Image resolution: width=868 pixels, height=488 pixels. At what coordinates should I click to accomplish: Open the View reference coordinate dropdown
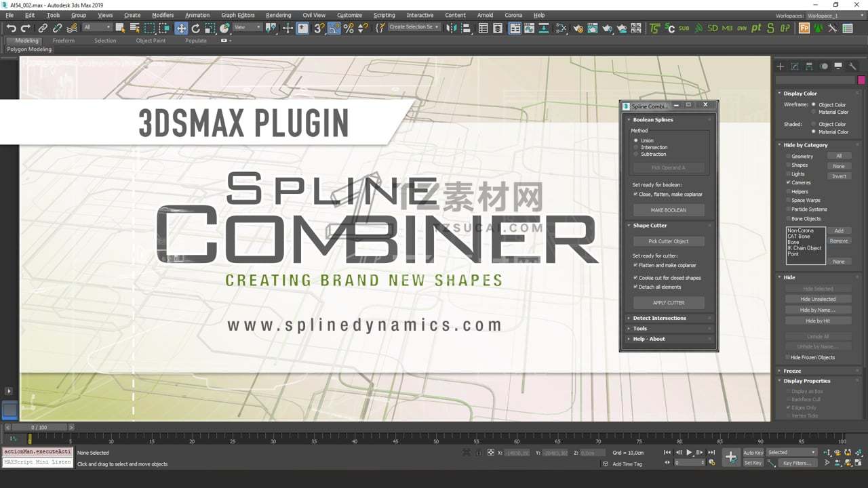pyautogui.click(x=248, y=28)
